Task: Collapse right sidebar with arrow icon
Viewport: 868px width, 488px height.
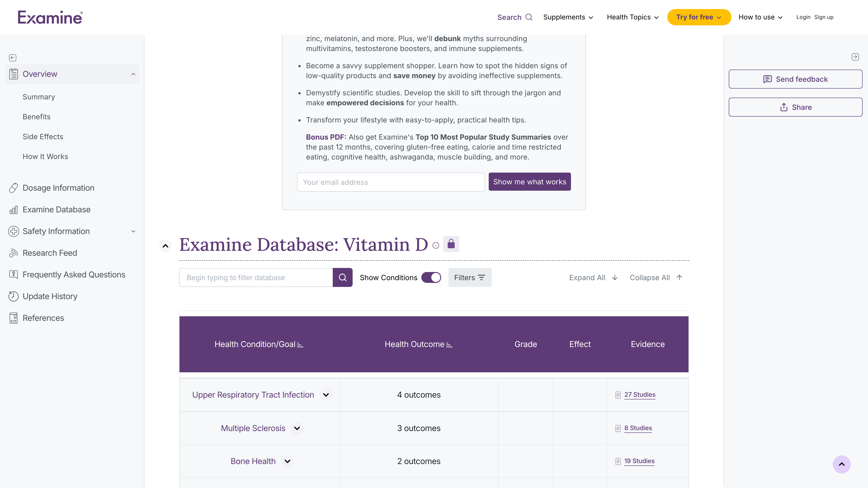Action: [855, 57]
